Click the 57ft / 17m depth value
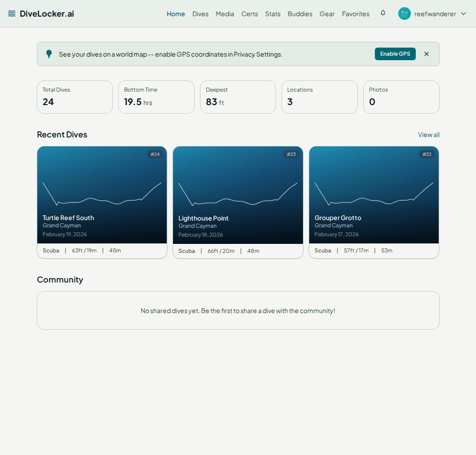 point(356,251)
